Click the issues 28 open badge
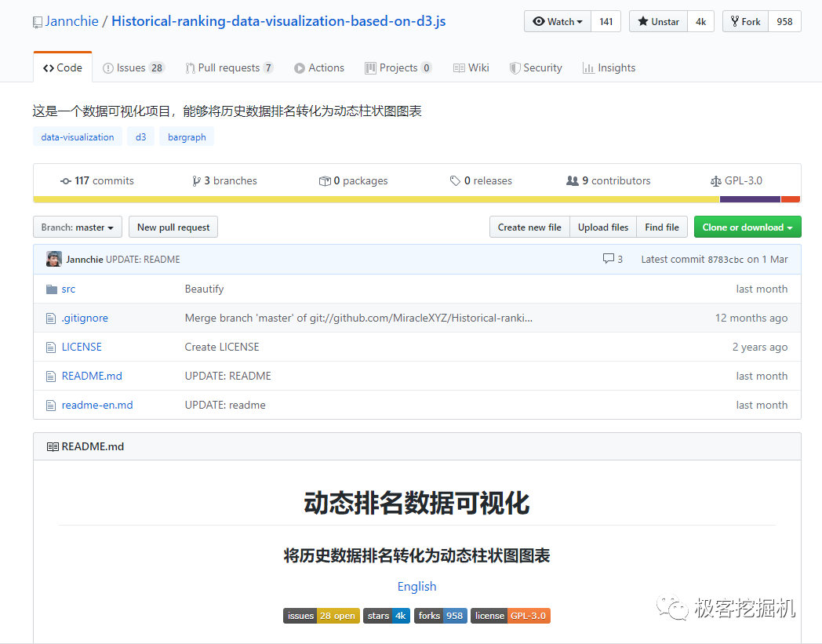 coord(322,616)
